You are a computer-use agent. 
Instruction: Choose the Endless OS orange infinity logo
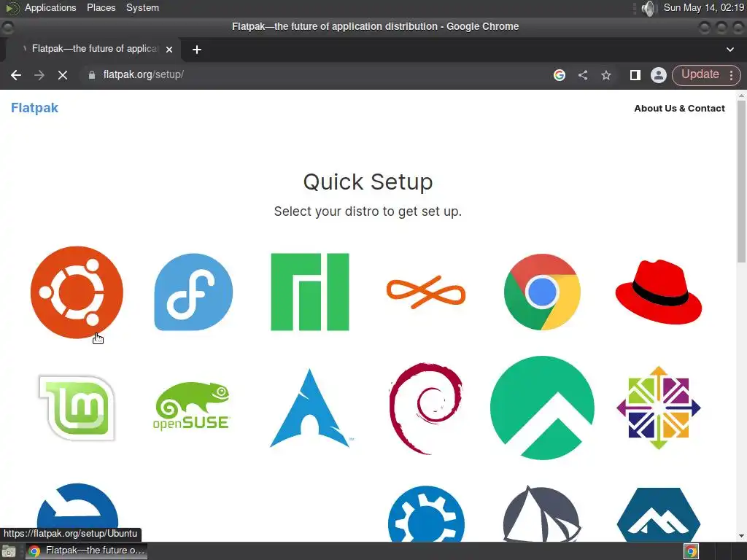click(426, 292)
